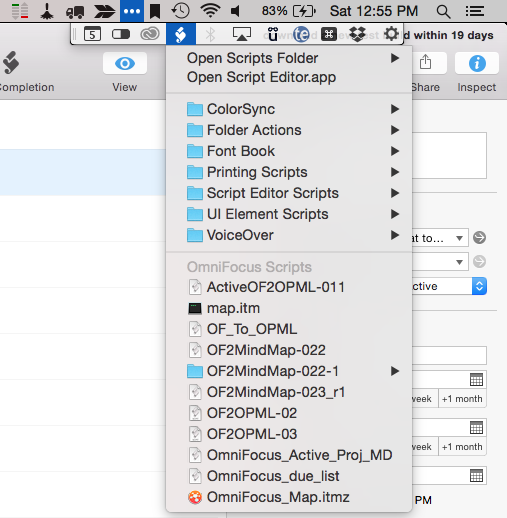Viewport: 507px width, 518px height.
Task: Open the Bluetooth menu bar icon
Action: pos(210,34)
